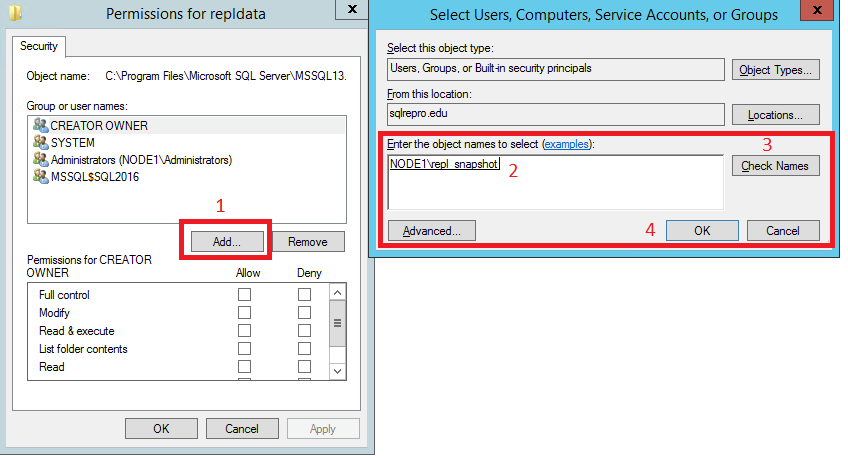Check Deny for List folder contents
Screen dimensions: 848x456
pos(304,348)
